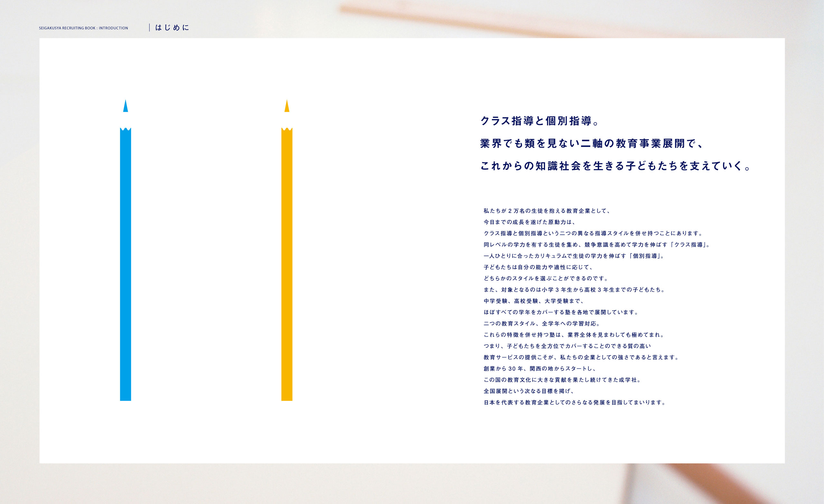Viewport: 824px width, 504px height.
Task: Click the line 中学受験、高校受験、大学受験まで、
Action: pyautogui.click(x=534, y=301)
